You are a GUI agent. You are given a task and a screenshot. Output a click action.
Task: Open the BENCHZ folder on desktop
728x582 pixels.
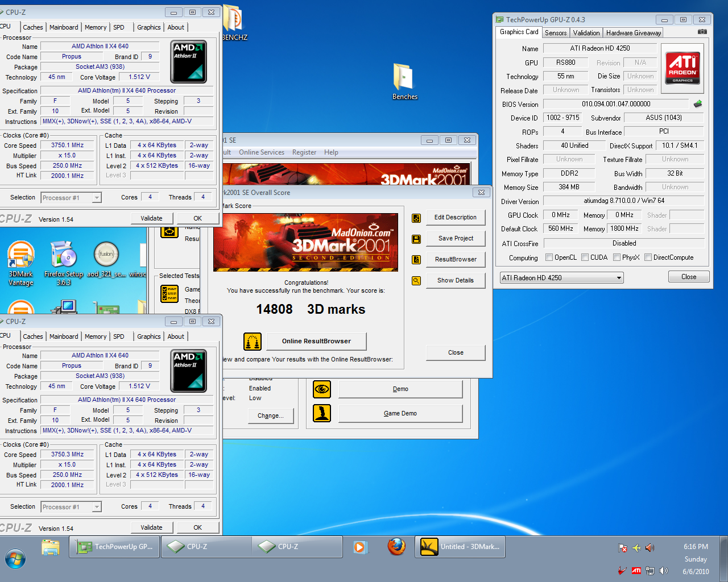(x=234, y=23)
